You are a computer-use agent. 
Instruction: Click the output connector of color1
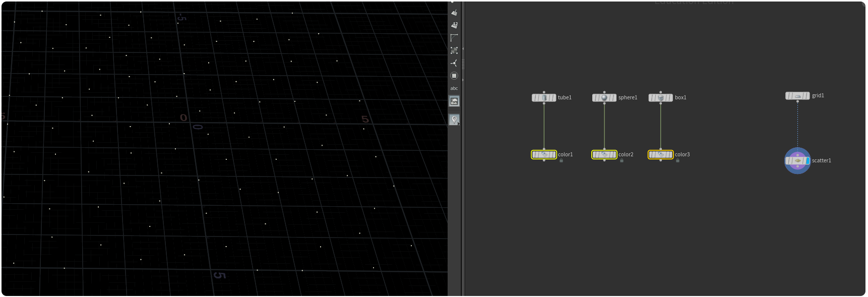544,160
